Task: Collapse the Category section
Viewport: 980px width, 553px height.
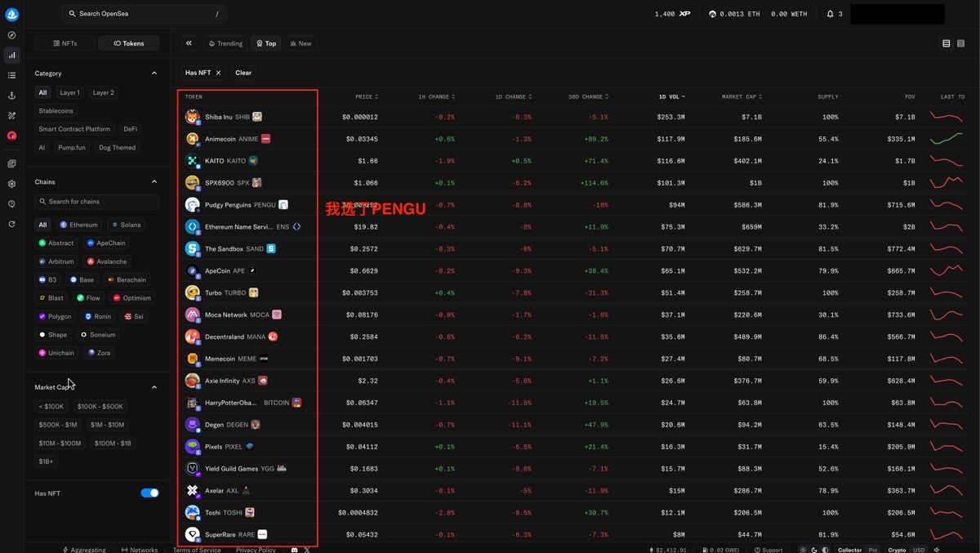Action: click(154, 73)
